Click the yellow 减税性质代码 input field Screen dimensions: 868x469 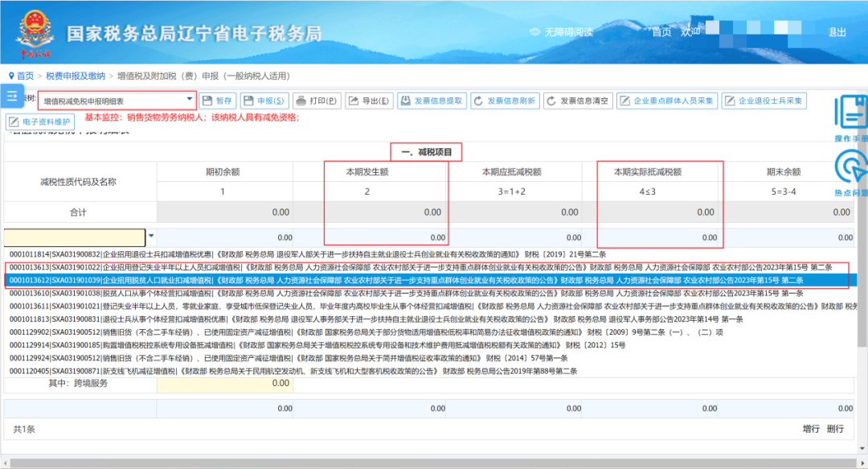click(75, 237)
